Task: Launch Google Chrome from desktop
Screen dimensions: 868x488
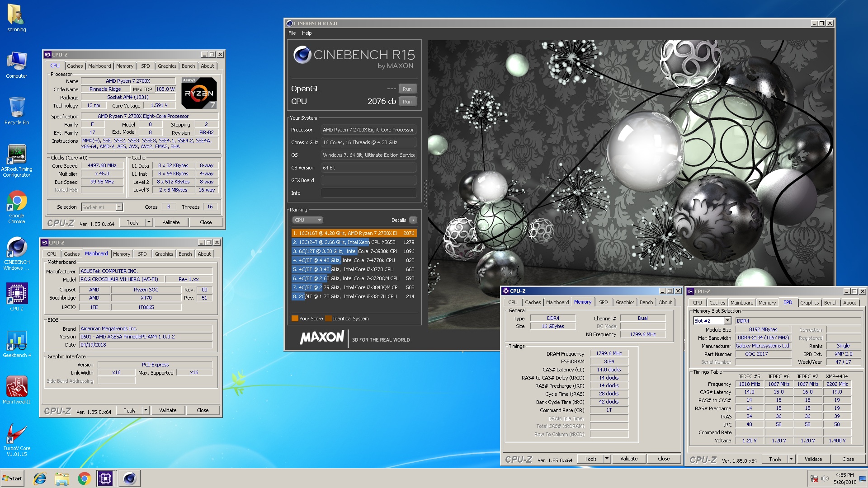Action: [x=16, y=207]
